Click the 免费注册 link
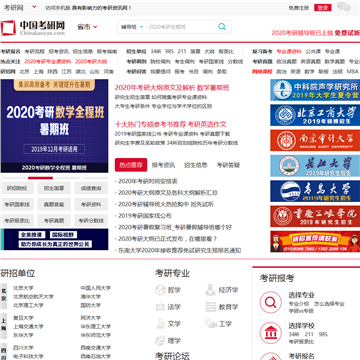Image resolution: width=360 pixels, height=360 pixels. click(x=299, y=8)
